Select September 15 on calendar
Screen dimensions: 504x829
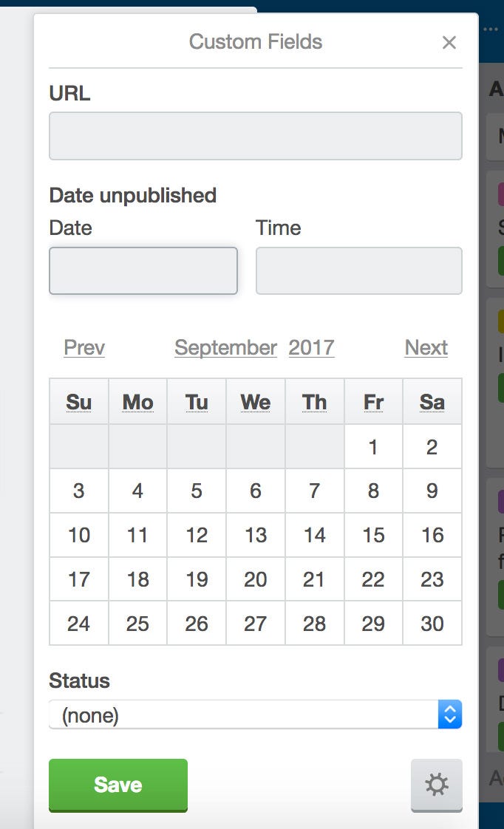(x=373, y=535)
